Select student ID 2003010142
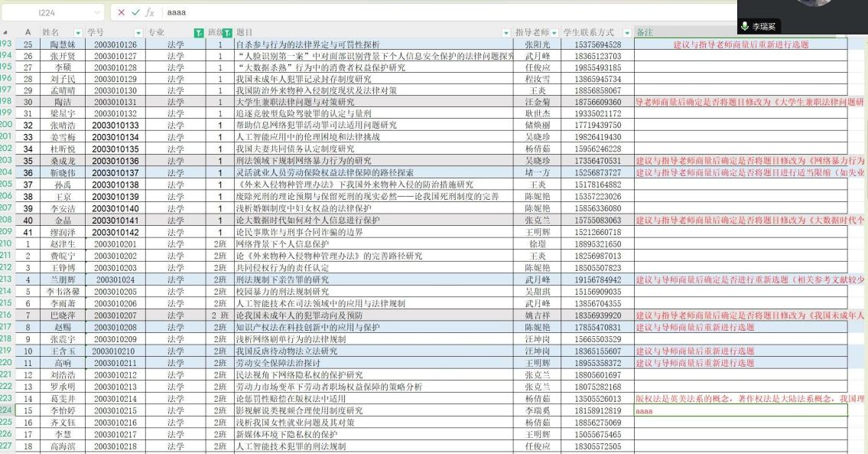This screenshot has height=454, width=868. (x=115, y=232)
